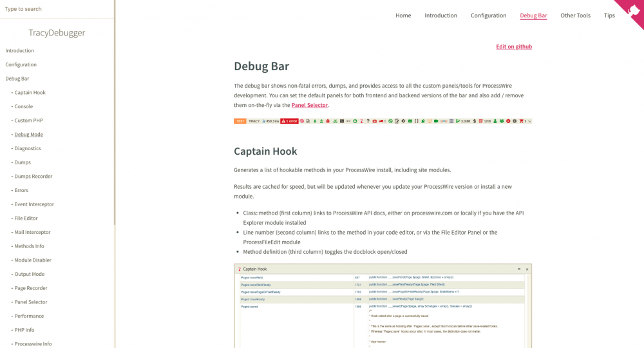Open Configuration in the top navigation
Viewport: 644px width, 348px height.
[488, 15]
